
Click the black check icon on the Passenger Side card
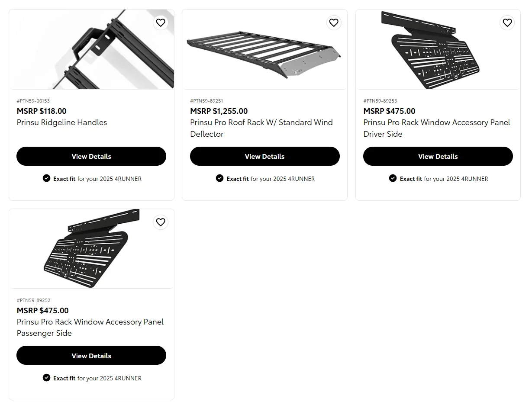(x=46, y=377)
